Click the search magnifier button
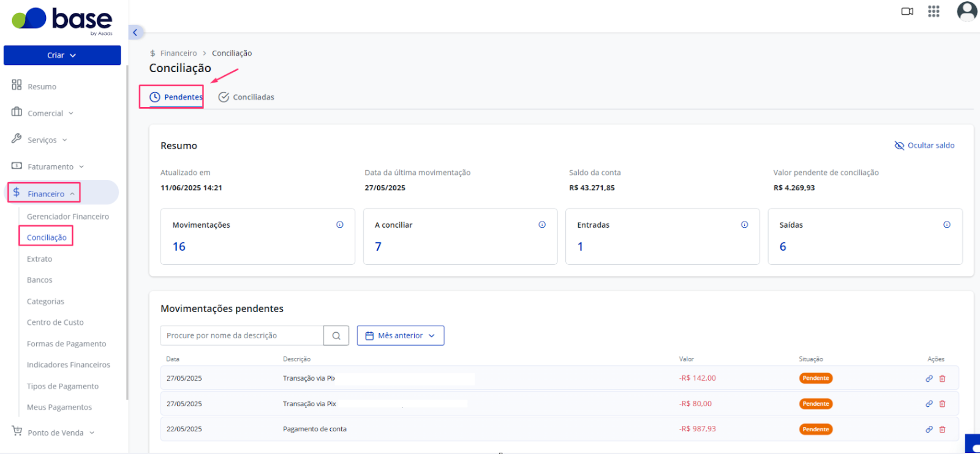This screenshot has width=980, height=454. tap(336, 335)
